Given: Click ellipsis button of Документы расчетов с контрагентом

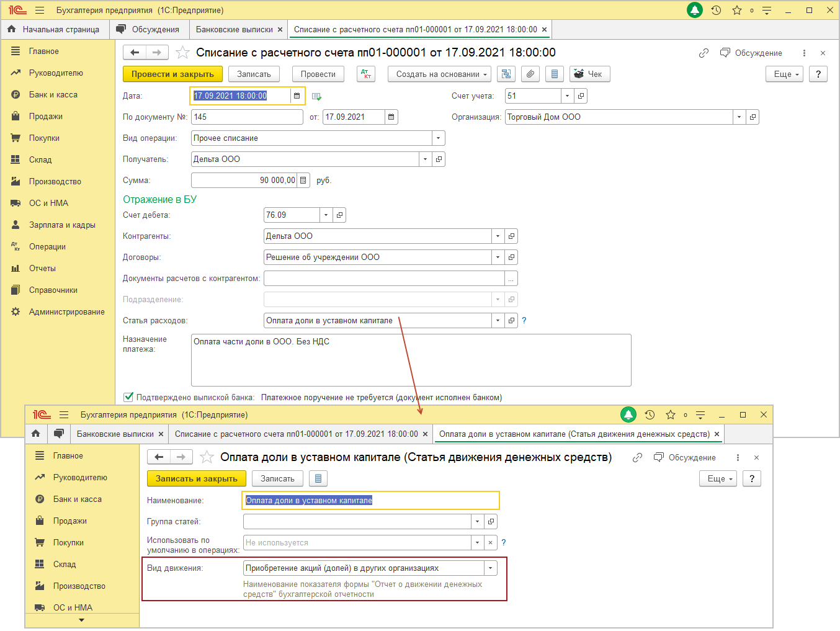Looking at the screenshot, I should point(511,278).
